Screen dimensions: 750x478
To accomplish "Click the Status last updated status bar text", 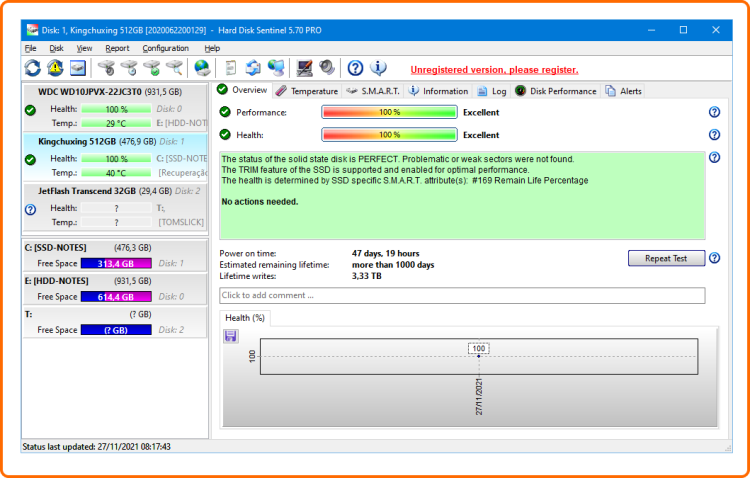I will (x=97, y=446).
